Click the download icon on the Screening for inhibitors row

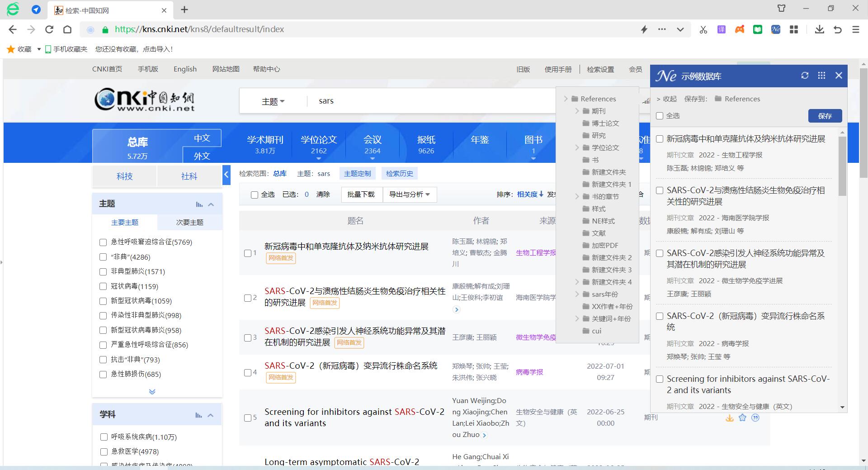pyautogui.click(x=729, y=418)
